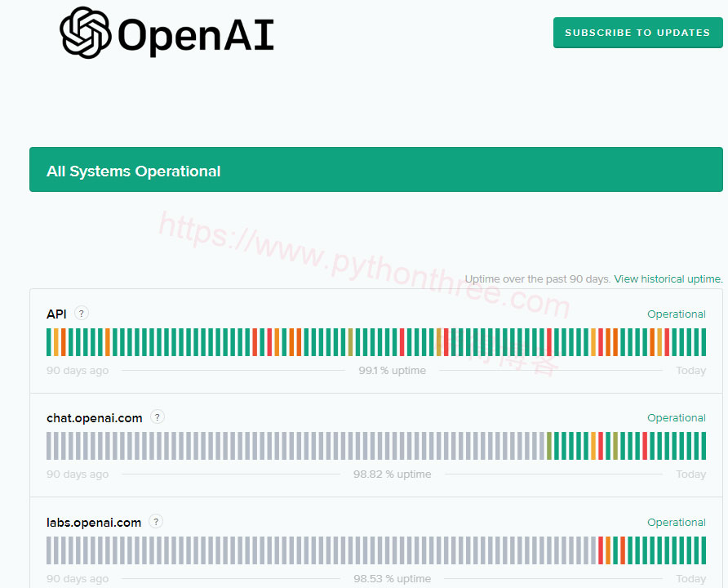Click '90 days ago' label under chat.openai.com chart

point(78,474)
